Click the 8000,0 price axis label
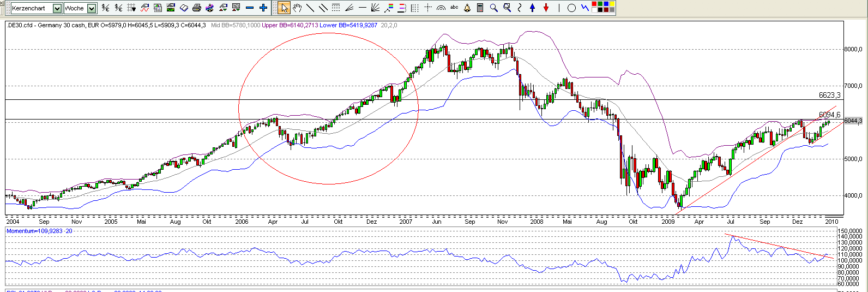Screen dimensions: 868x292 tap(853, 49)
